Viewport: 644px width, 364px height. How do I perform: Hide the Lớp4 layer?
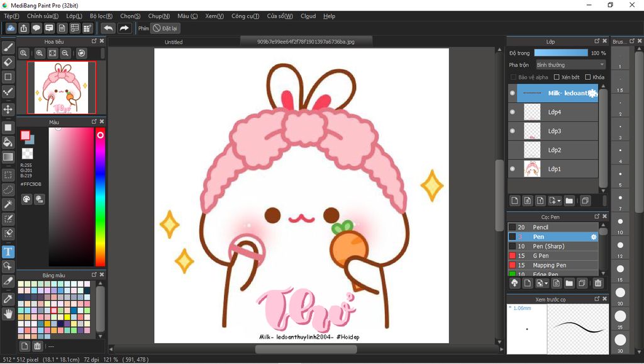tap(512, 112)
